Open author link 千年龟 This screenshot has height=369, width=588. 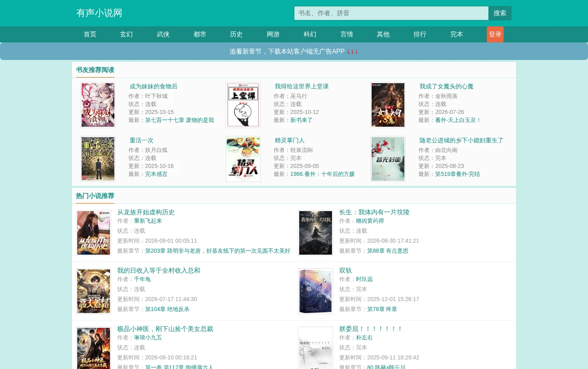click(142, 279)
